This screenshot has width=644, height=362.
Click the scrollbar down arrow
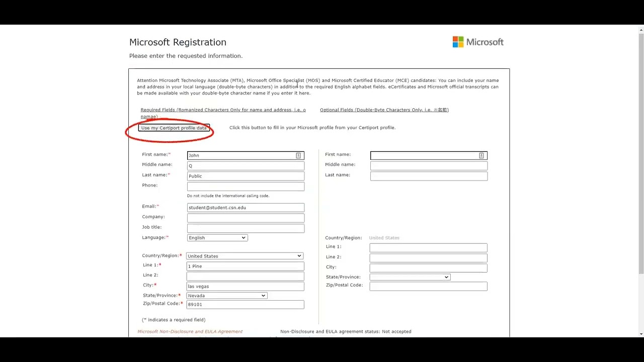click(x=641, y=334)
